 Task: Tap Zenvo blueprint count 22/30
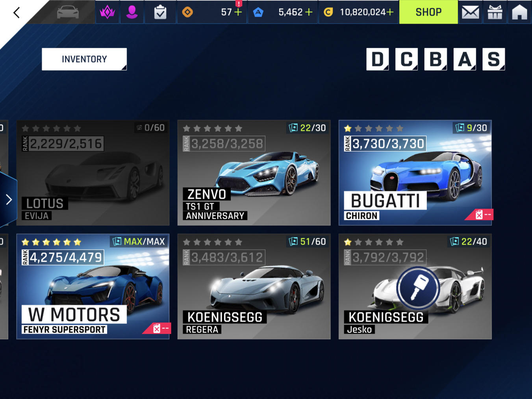(307, 128)
